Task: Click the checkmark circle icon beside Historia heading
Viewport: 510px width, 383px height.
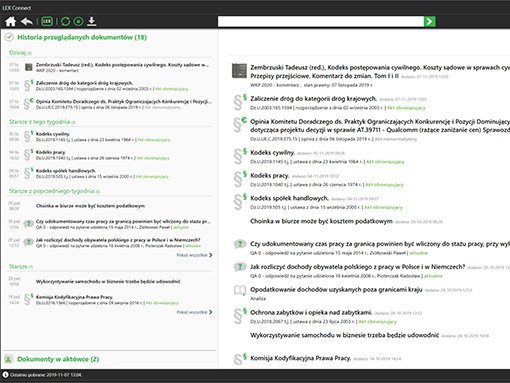Action: [9, 37]
